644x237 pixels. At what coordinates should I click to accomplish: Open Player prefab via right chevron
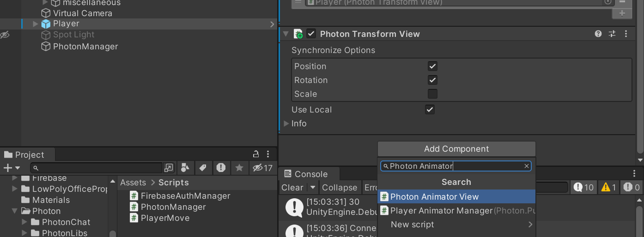pos(273,24)
